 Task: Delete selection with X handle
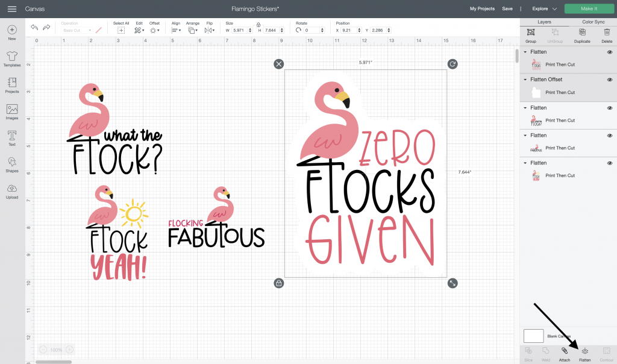(x=278, y=64)
